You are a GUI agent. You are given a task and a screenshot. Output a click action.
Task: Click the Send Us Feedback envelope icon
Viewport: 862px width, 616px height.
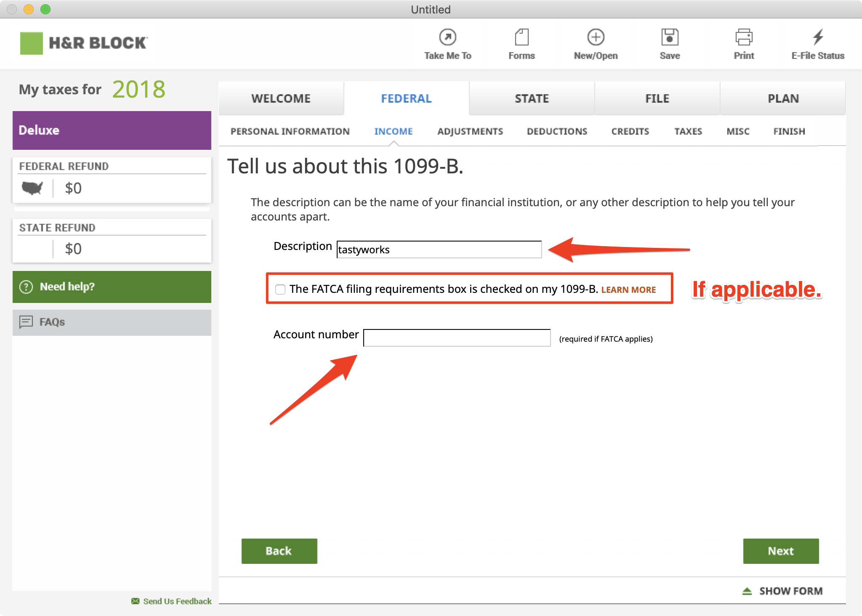click(136, 601)
